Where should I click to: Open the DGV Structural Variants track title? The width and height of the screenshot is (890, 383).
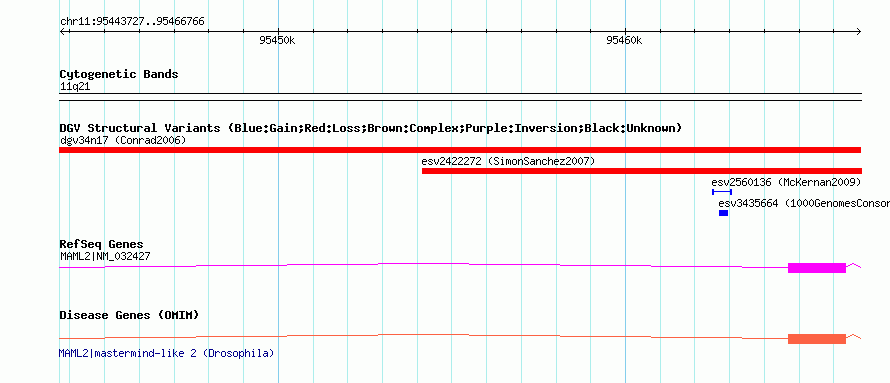click(x=371, y=128)
